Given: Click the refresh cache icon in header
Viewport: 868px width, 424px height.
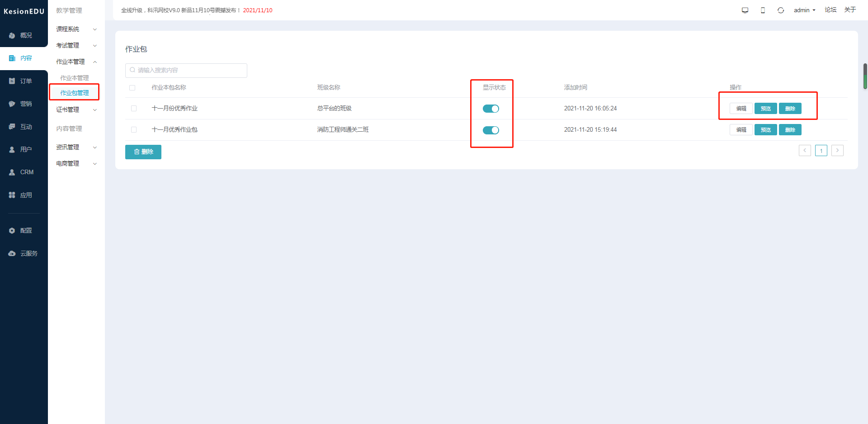Looking at the screenshot, I should pyautogui.click(x=781, y=10).
